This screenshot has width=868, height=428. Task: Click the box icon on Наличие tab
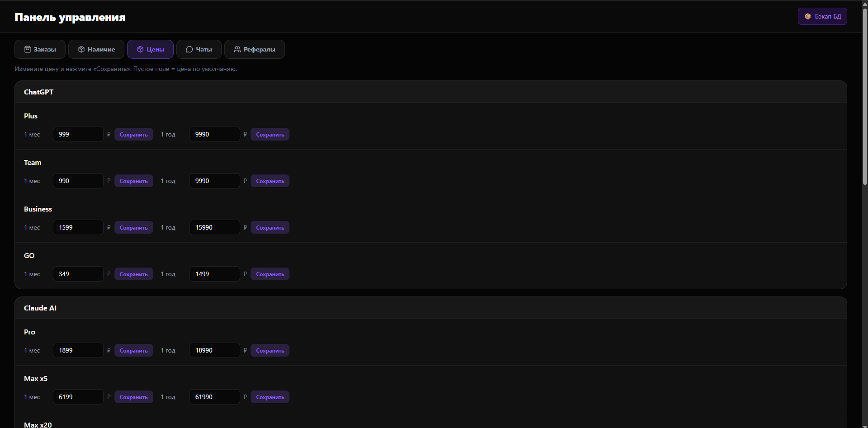tap(81, 49)
